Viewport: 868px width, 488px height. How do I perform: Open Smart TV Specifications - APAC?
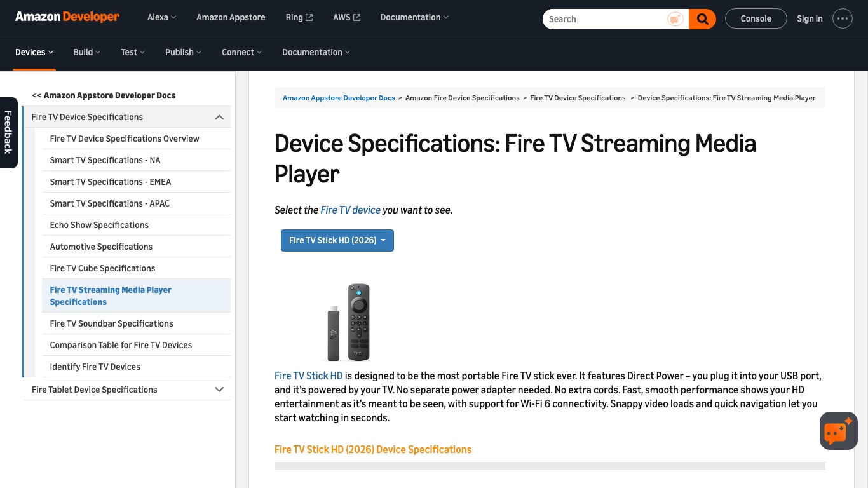pos(110,203)
